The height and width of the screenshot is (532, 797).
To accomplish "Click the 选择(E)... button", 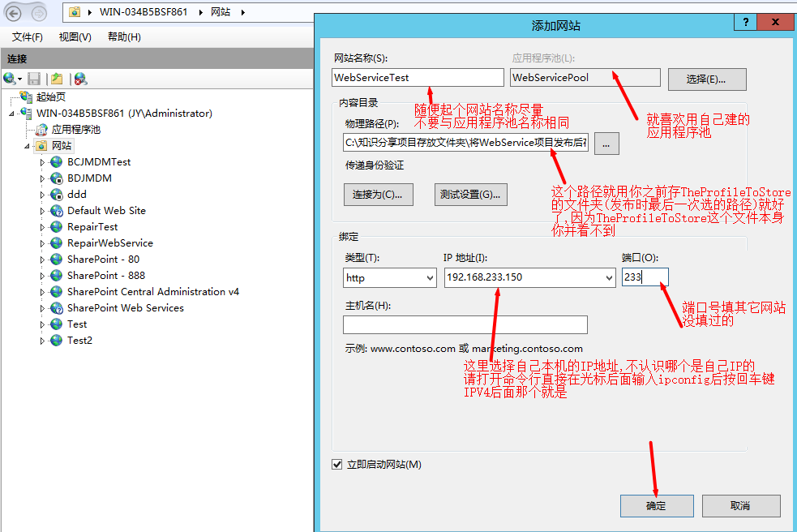I will [x=707, y=79].
